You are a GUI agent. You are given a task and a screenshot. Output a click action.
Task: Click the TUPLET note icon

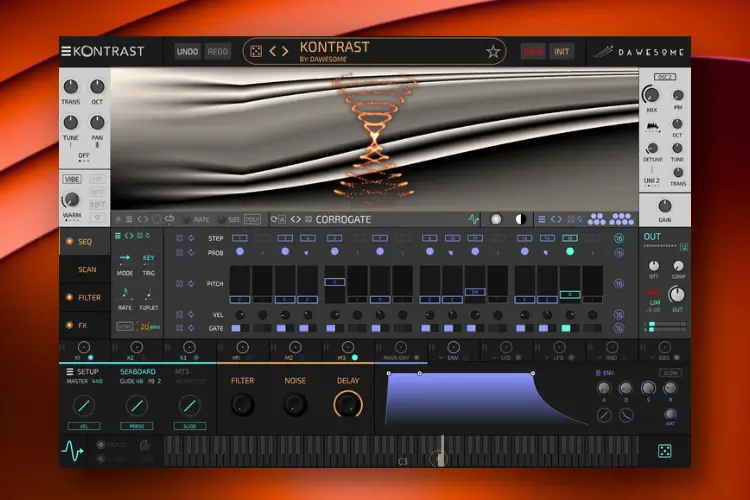pos(148,293)
